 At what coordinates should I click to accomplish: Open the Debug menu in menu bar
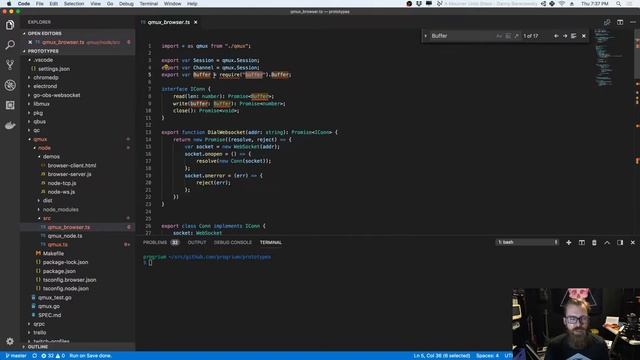[x=126, y=4]
